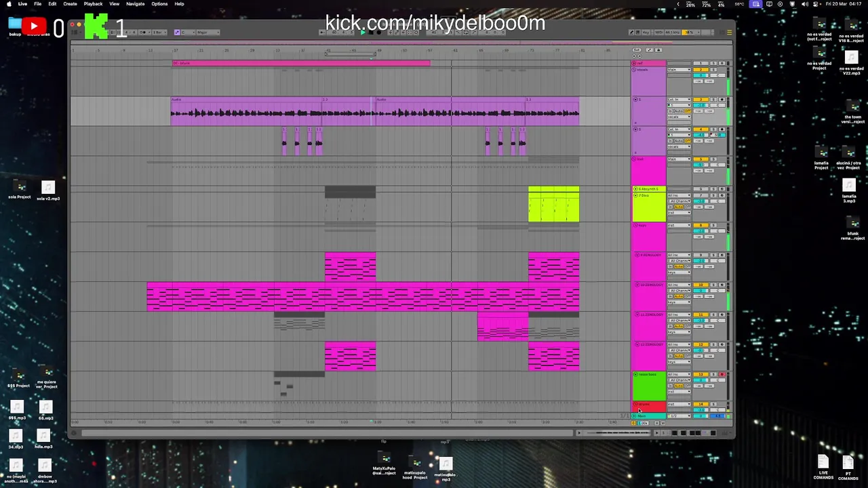Open the root note C dropdown
This screenshot has width=868, height=488.
(187, 32)
